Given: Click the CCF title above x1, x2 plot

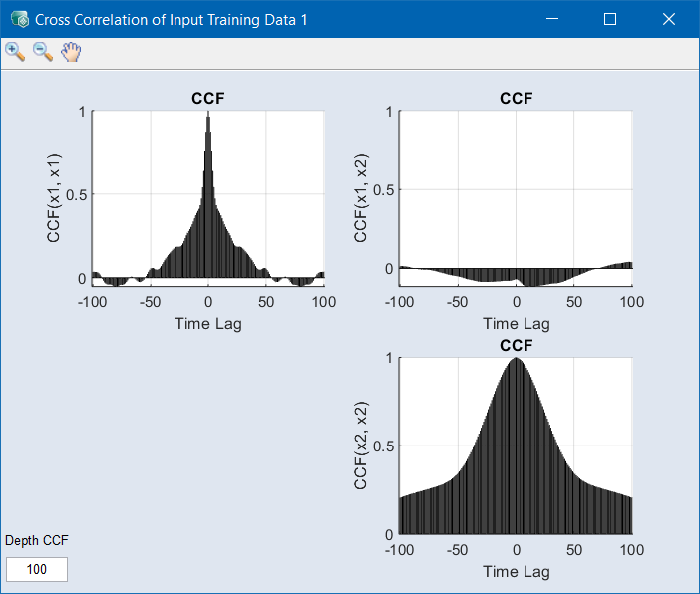Looking at the screenshot, I should point(516,98).
